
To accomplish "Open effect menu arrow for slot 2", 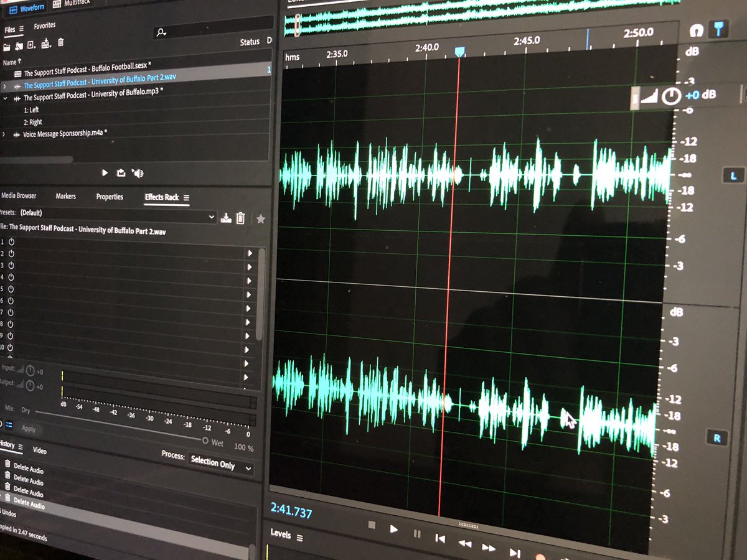I will (250, 267).
